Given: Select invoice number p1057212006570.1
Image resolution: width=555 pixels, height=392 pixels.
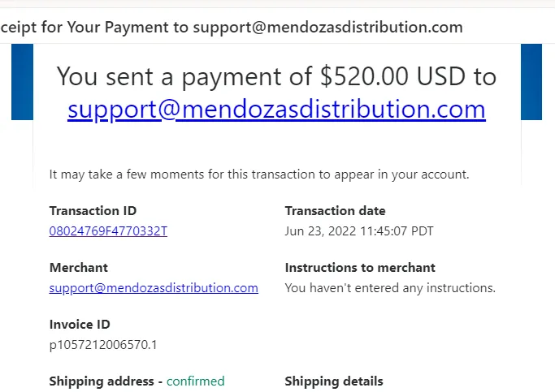Looking at the screenshot, I should [103, 345].
